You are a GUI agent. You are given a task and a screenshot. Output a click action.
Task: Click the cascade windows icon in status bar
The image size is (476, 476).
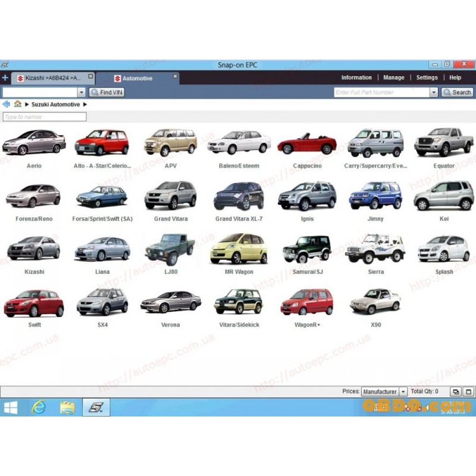[x=456, y=392]
